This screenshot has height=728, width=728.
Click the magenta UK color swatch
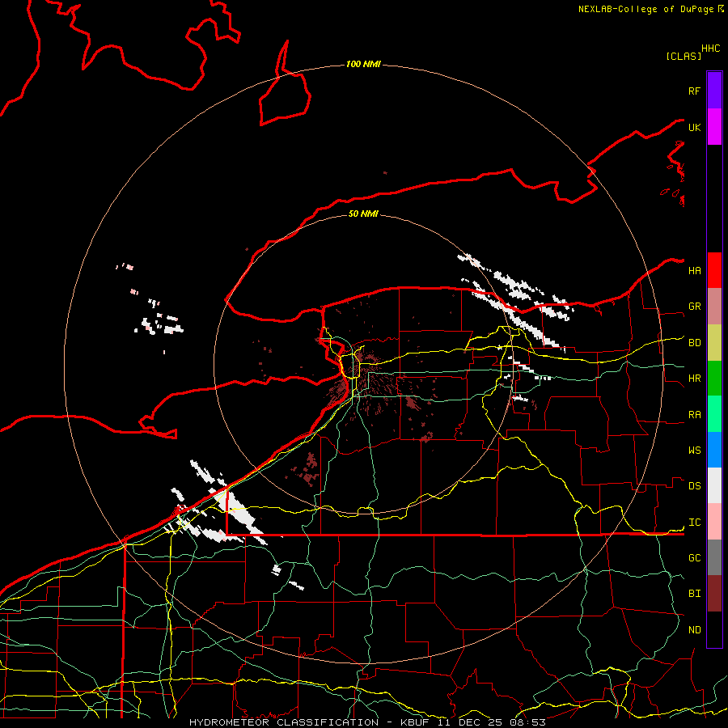pyautogui.click(x=714, y=127)
